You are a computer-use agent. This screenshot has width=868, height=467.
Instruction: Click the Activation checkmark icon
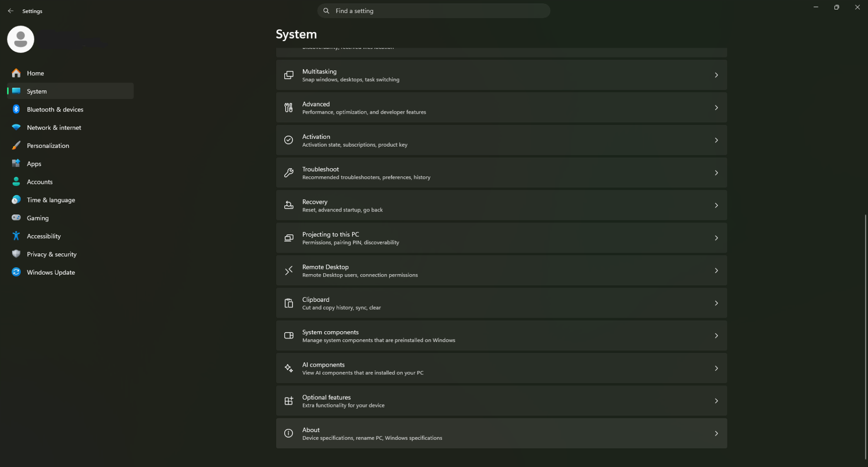(288, 140)
